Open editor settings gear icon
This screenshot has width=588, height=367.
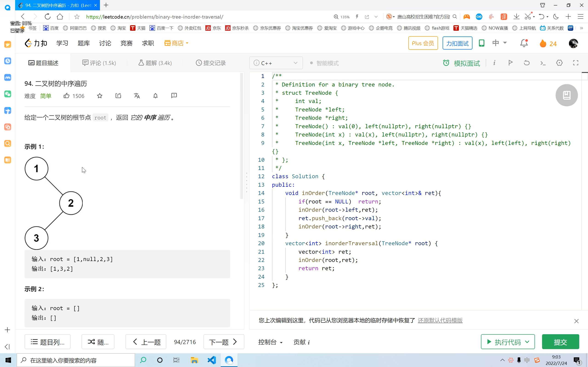(x=559, y=63)
